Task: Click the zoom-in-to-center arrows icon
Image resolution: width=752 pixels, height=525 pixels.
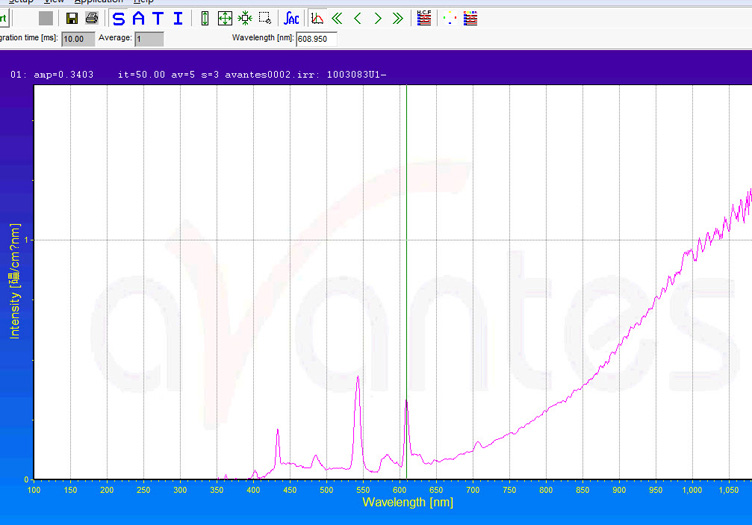Action: (245, 18)
